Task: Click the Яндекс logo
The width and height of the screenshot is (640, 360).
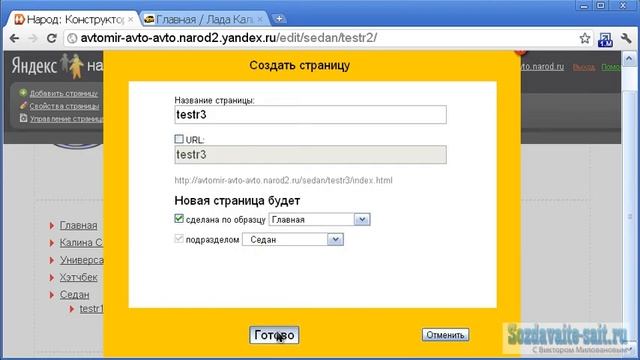Action: [34, 65]
